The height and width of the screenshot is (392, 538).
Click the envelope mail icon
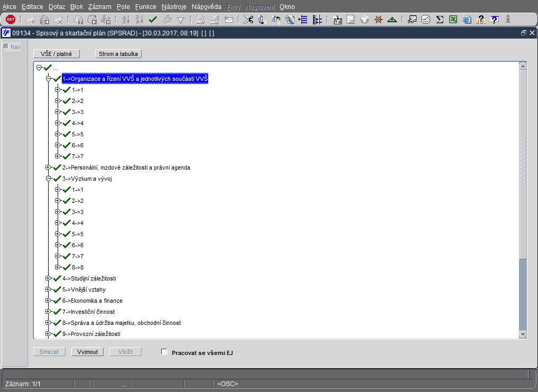coord(228,20)
